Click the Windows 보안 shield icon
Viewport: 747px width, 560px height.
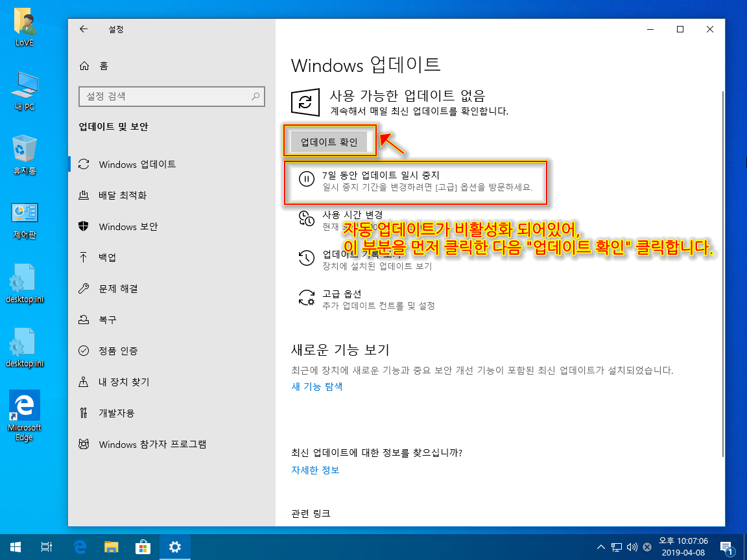pos(84,226)
